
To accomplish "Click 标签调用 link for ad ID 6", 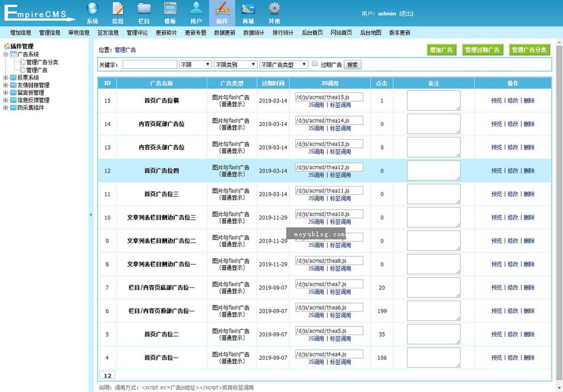I will tap(340, 315).
